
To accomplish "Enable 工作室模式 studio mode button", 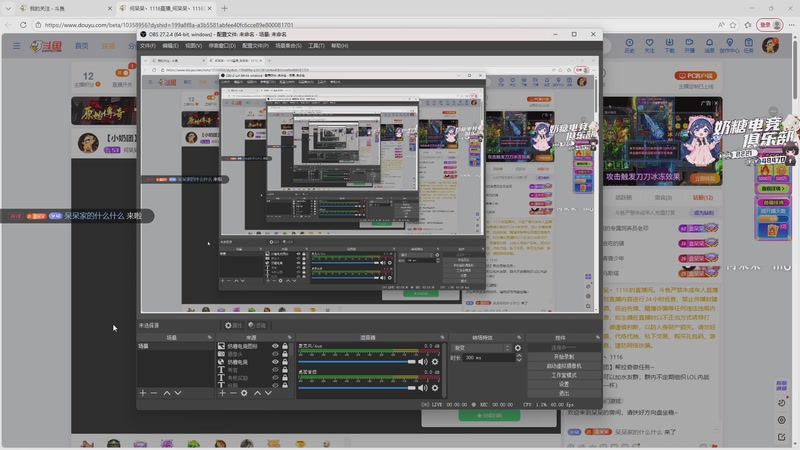I will click(x=563, y=375).
